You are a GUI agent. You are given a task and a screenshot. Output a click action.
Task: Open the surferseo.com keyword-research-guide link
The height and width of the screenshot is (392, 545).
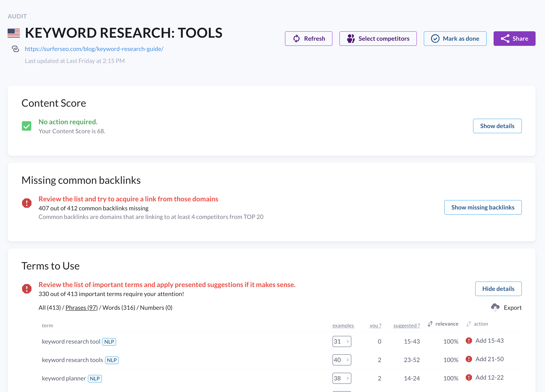[94, 49]
